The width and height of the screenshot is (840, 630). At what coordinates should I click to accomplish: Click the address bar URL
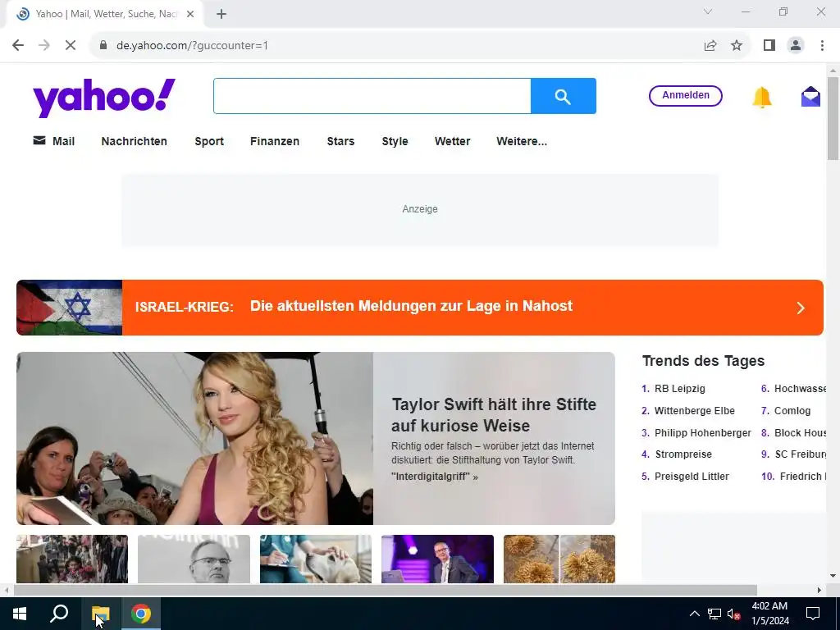coord(192,46)
